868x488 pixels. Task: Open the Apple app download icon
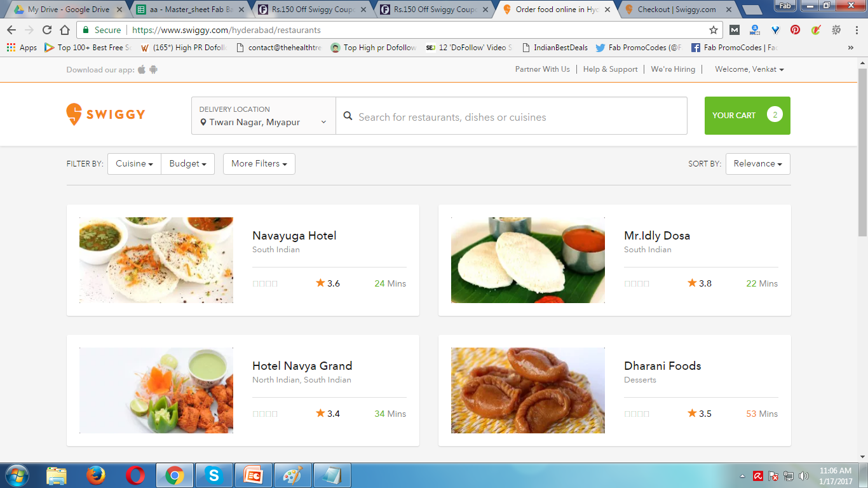142,69
